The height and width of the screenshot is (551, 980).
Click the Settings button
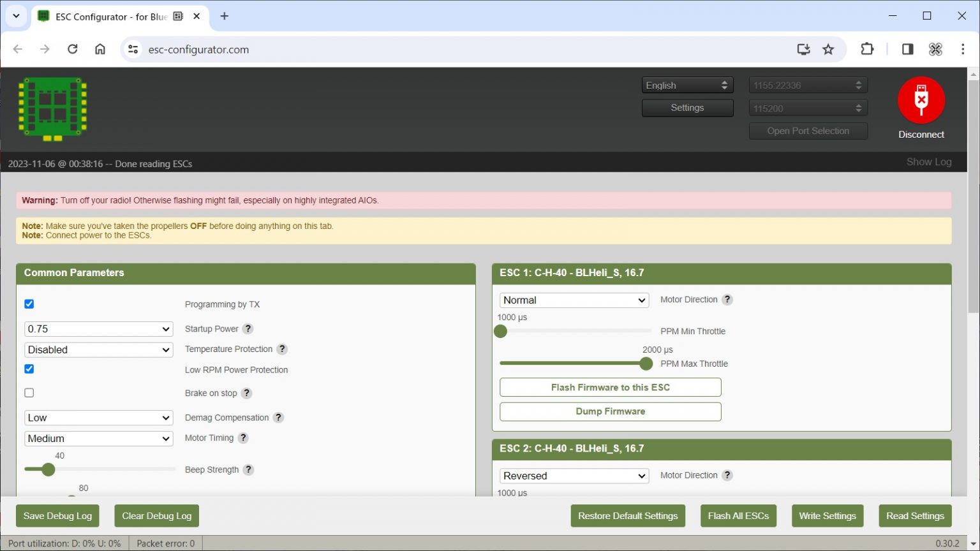coord(688,108)
